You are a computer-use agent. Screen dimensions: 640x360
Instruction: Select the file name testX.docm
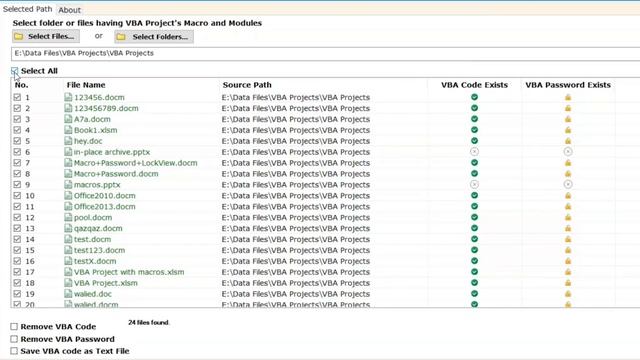point(95,261)
